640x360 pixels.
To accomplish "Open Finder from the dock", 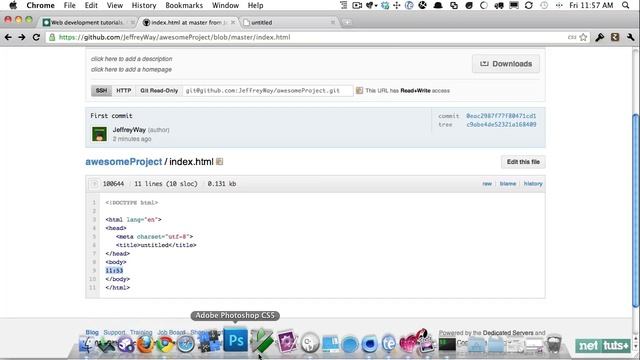I will tap(86, 343).
